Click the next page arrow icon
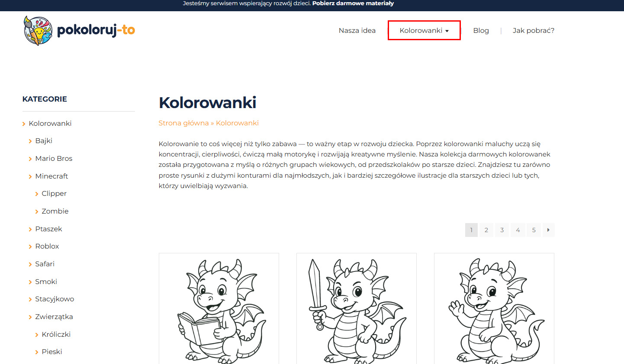624x364 pixels. 548,230
